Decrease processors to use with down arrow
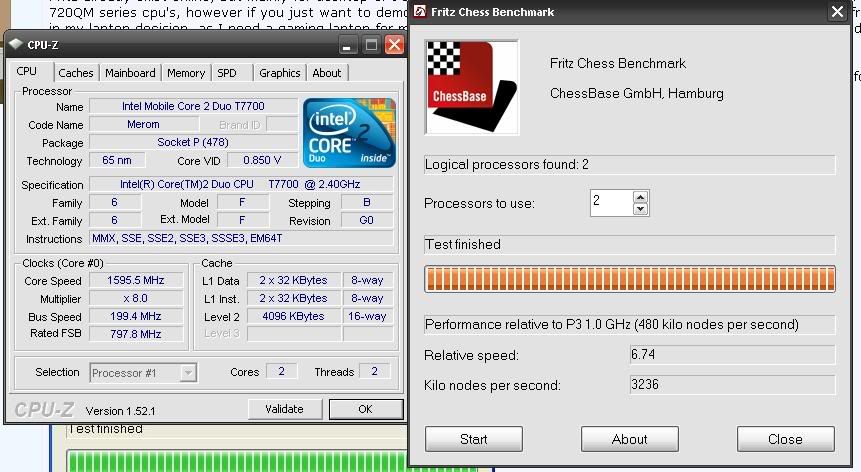861x472 pixels. [x=640, y=209]
